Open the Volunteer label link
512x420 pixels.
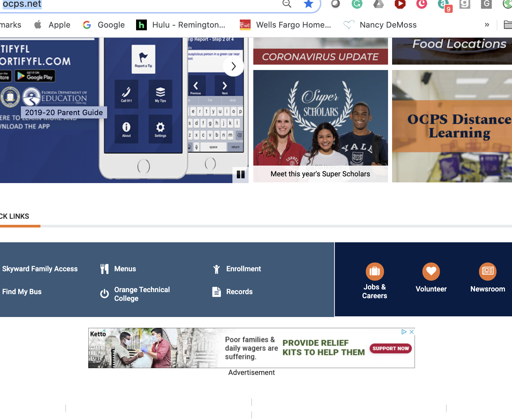(x=431, y=289)
